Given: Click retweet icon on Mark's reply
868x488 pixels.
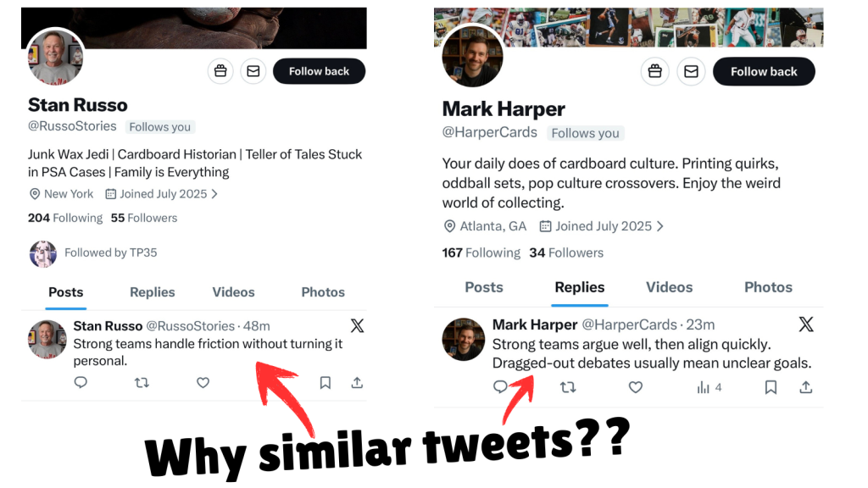Looking at the screenshot, I should click(568, 387).
